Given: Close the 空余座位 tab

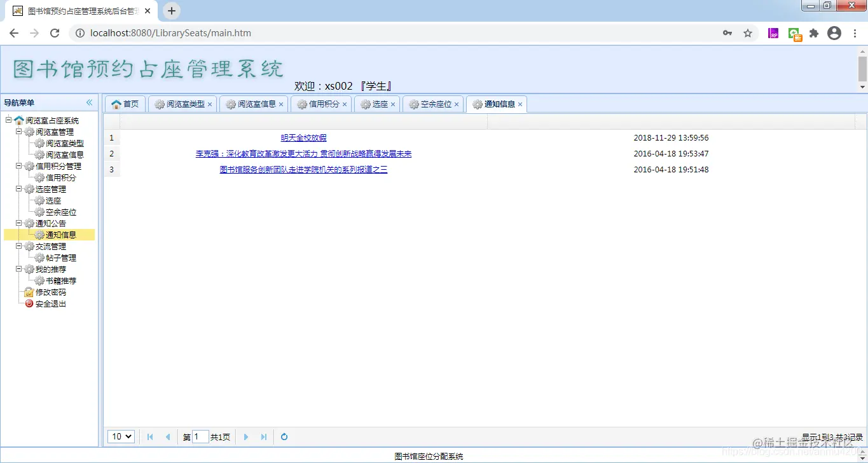Looking at the screenshot, I should (x=457, y=104).
